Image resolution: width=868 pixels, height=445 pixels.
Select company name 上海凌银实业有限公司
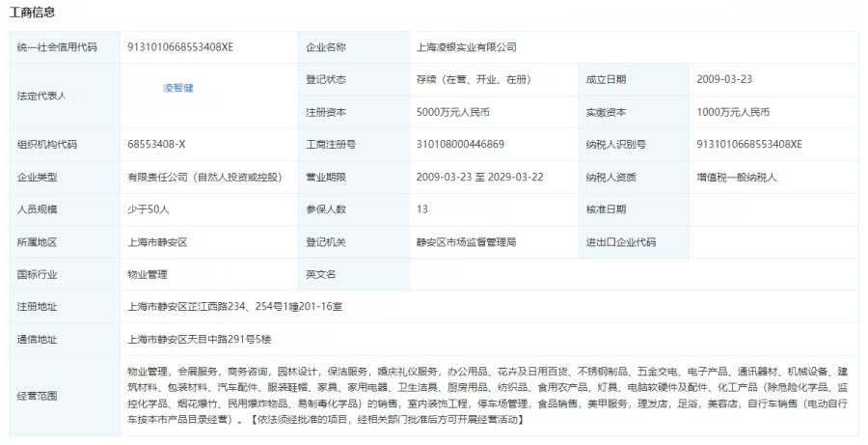467,47
